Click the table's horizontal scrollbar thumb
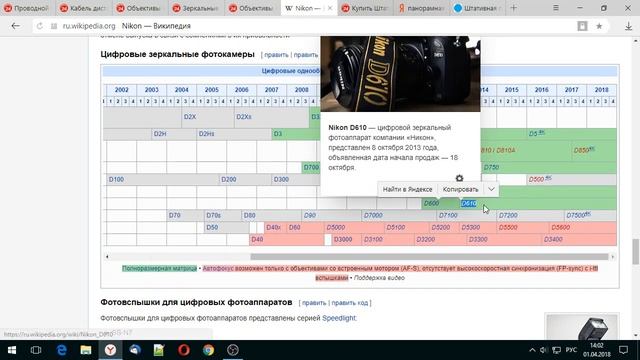The width and height of the screenshot is (640, 360). click(x=429, y=257)
